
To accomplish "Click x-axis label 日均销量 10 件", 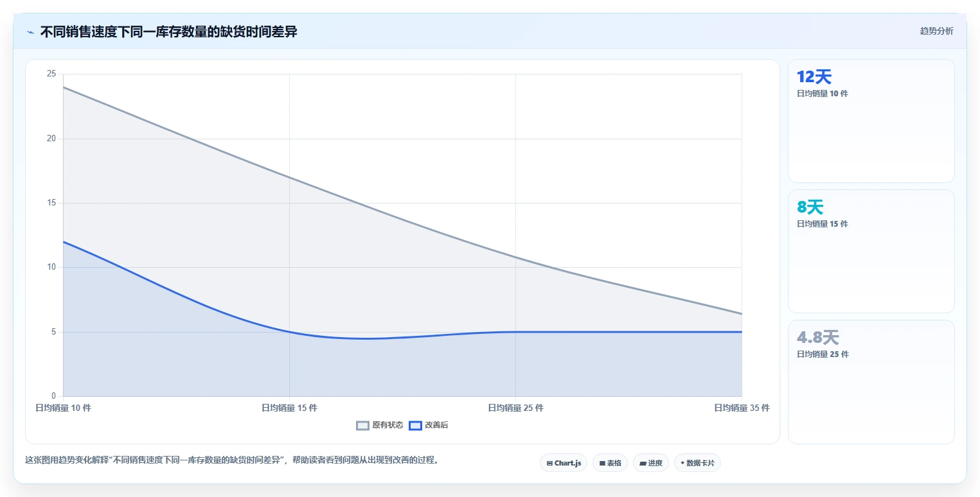I will coord(63,408).
